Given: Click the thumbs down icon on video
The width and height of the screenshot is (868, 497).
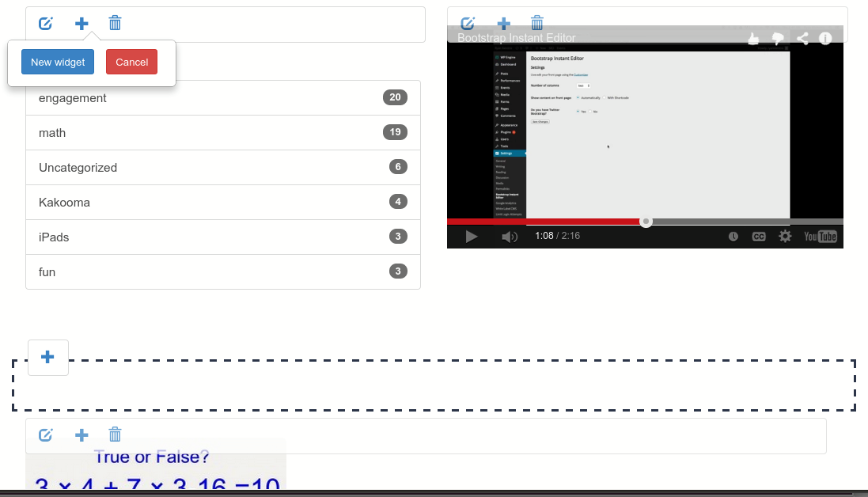Looking at the screenshot, I should (x=778, y=38).
